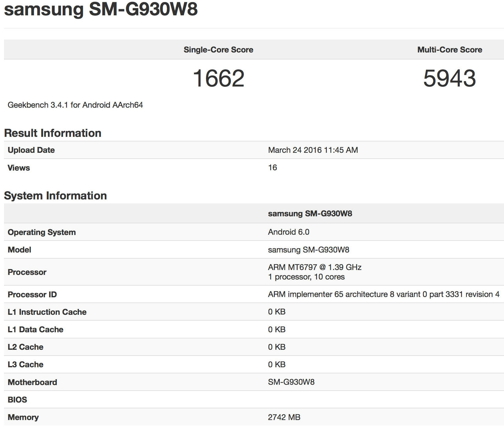Image resolution: width=504 pixels, height=428 pixels.
Task: Click the "L1 Instruction Cache" label
Action: click(x=47, y=312)
